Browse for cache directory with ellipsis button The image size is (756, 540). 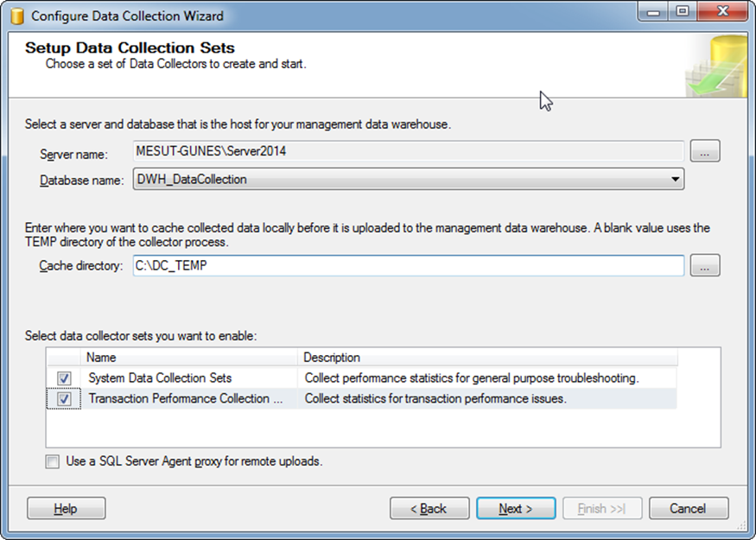point(704,265)
